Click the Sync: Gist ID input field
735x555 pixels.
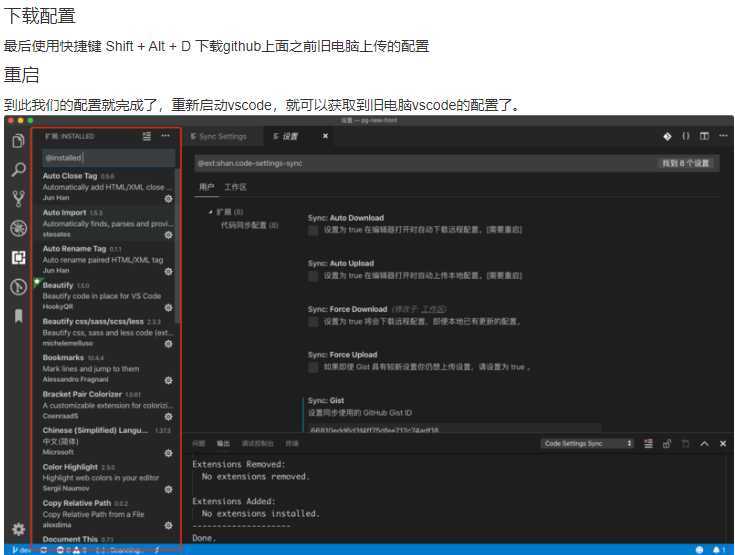click(x=454, y=428)
